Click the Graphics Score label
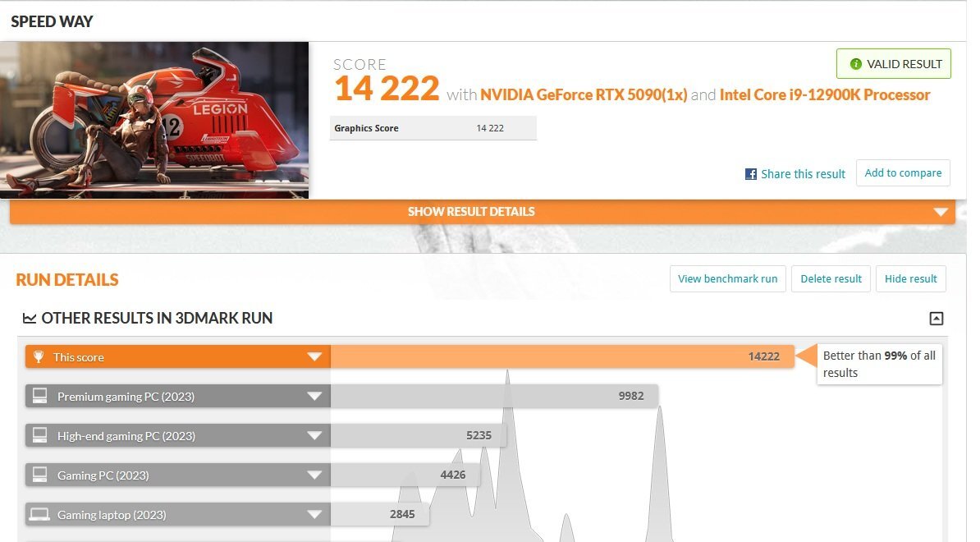 (x=366, y=128)
